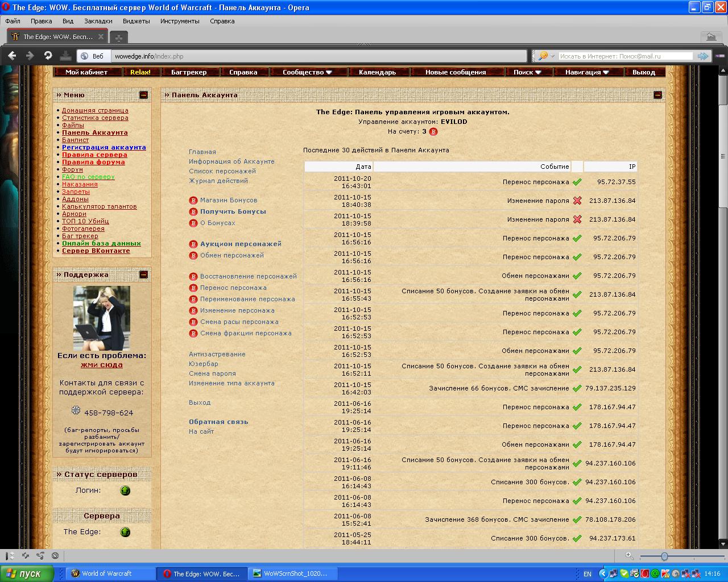Click the Зачисление 66 бонусов event text
728x582 pixels.
pyautogui.click(x=499, y=388)
